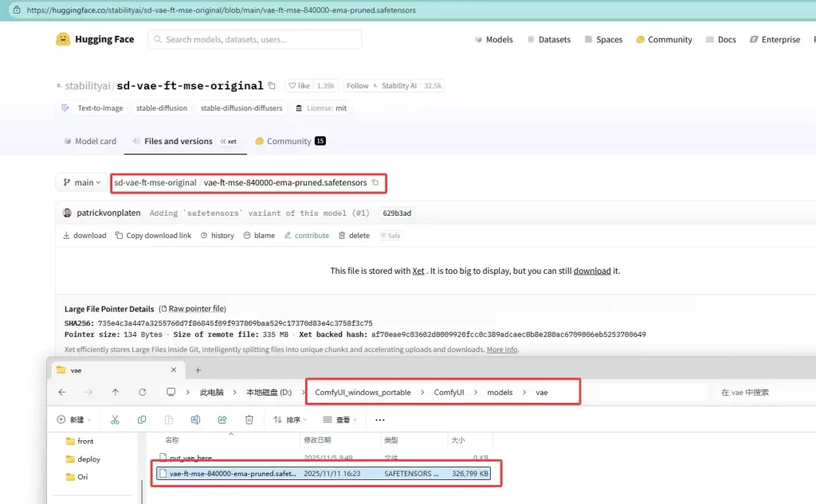Open the file history
Screen dimensions: 816x504
218,236
